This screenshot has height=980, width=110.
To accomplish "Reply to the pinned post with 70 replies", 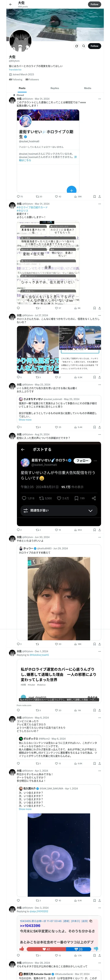I will [x=20, y=197].
